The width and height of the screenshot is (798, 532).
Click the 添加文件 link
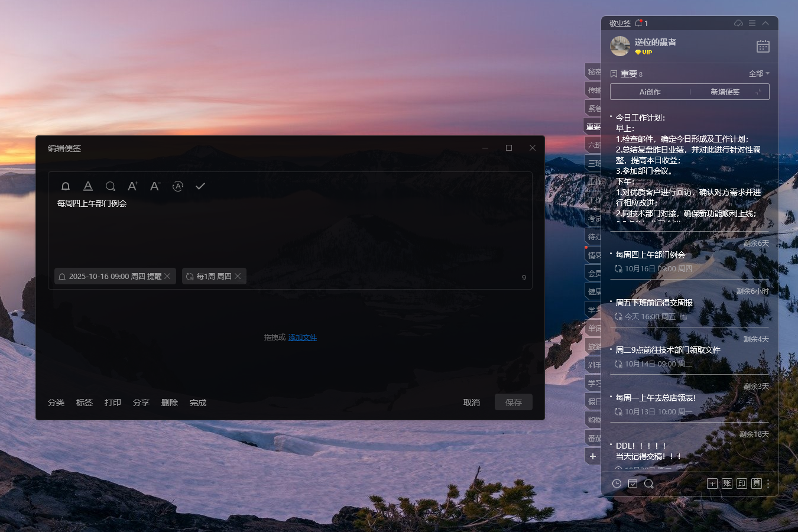coord(303,338)
